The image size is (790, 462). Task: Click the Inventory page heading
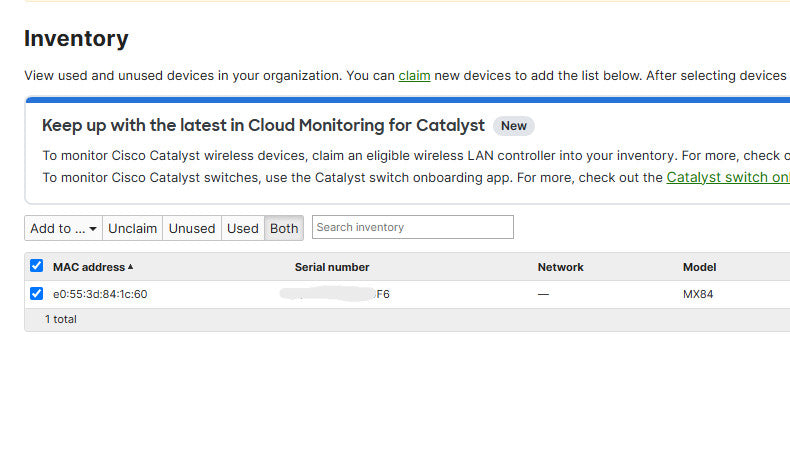pos(76,38)
